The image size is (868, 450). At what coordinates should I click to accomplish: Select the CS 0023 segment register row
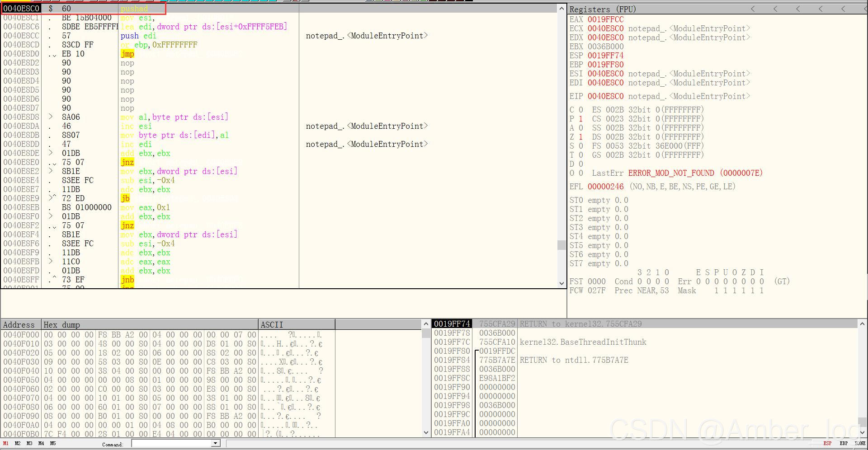[648, 119]
